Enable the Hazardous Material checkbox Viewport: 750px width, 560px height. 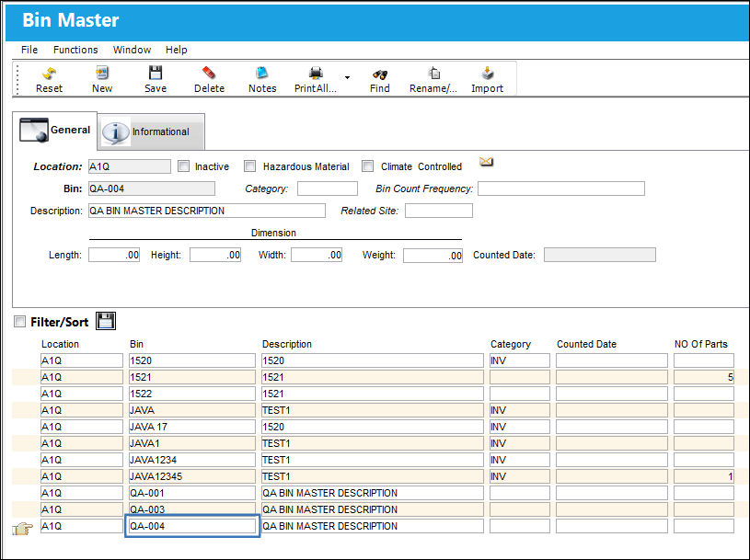click(249, 166)
